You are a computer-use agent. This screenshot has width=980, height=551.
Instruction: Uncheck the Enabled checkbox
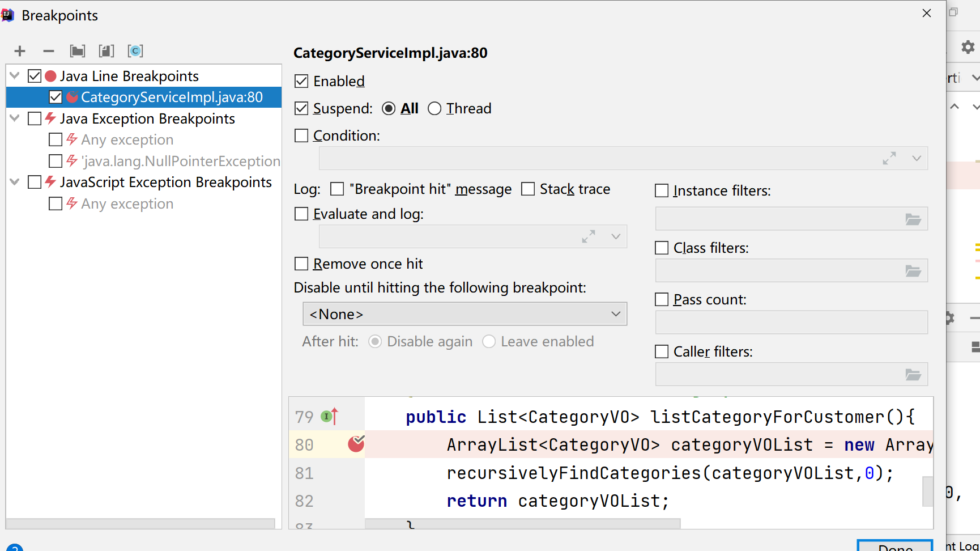point(301,81)
